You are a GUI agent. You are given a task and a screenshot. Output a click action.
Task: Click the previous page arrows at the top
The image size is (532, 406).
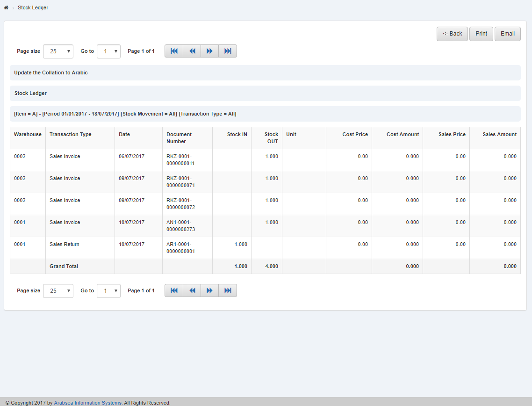coord(192,51)
